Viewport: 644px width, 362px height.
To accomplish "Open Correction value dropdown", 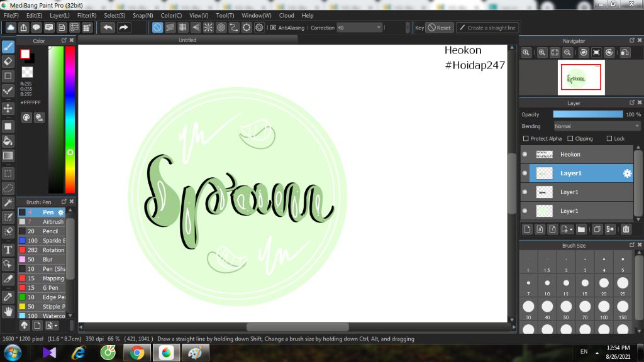I will click(379, 28).
